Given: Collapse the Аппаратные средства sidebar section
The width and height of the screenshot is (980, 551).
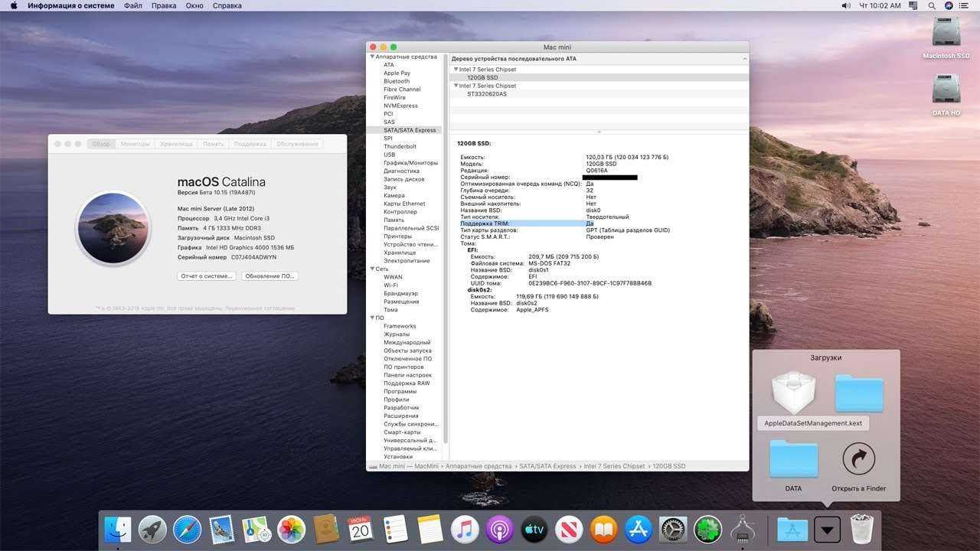Looking at the screenshot, I should [372, 57].
